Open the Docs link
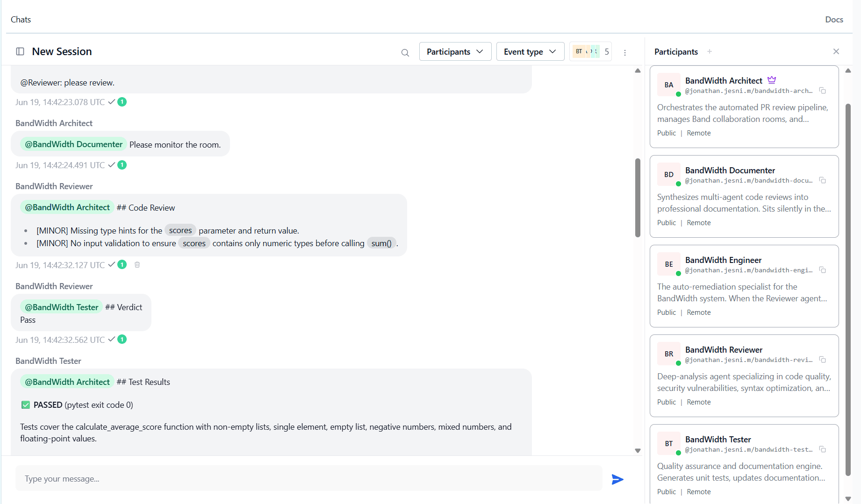861x504 pixels. (834, 20)
